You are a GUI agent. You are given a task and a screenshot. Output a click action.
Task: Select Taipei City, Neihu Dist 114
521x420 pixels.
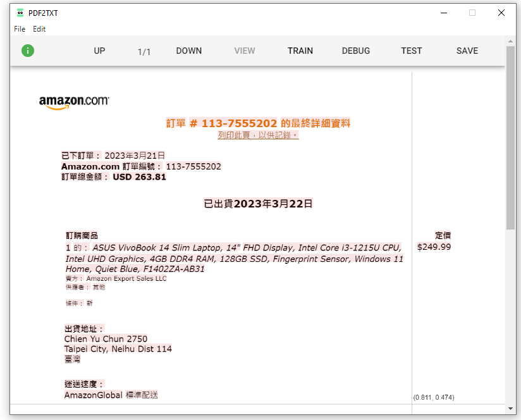[x=118, y=349]
